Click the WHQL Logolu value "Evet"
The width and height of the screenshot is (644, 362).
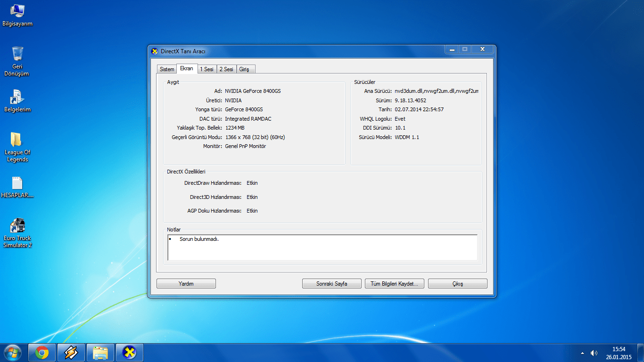[x=400, y=119]
